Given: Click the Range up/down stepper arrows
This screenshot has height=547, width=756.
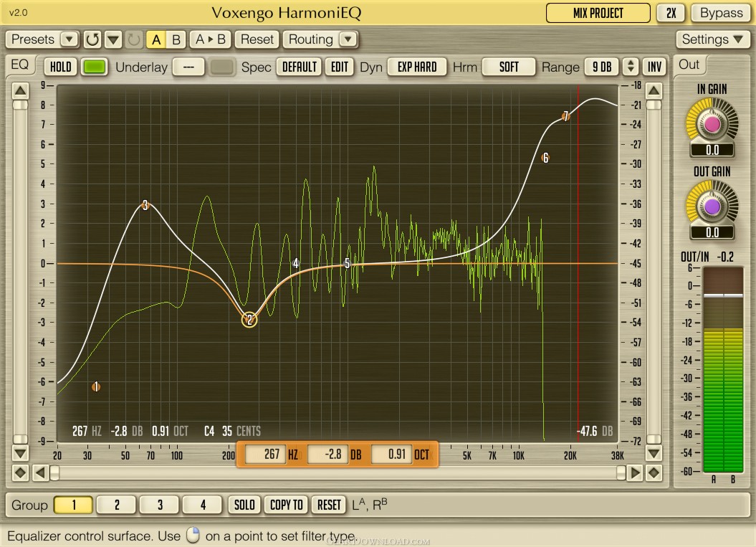Looking at the screenshot, I should tap(631, 67).
